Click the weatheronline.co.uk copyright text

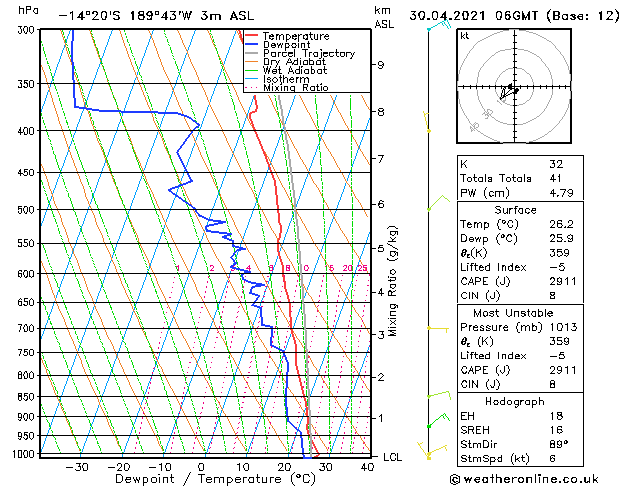524,479
